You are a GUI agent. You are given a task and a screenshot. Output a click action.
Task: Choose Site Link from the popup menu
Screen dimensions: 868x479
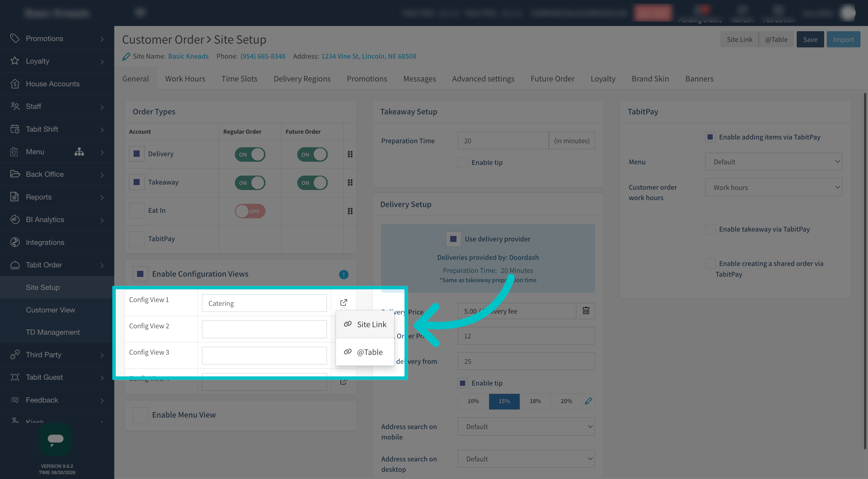pos(365,324)
